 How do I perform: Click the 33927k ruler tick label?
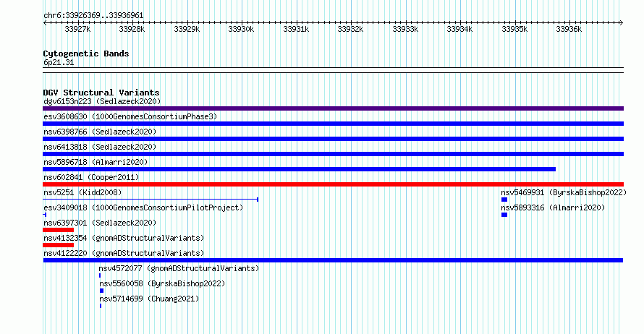pos(77,29)
